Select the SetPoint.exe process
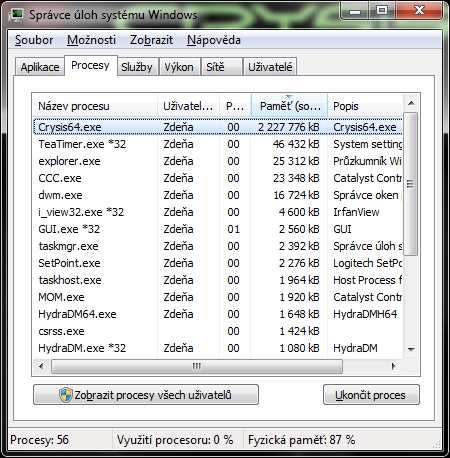 (x=218, y=263)
